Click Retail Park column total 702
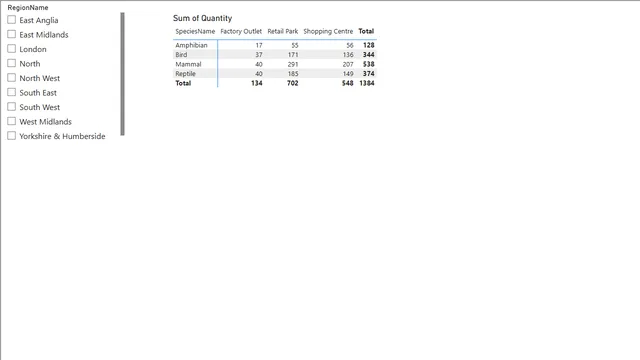This screenshot has width=640, height=360. click(292, 83)
